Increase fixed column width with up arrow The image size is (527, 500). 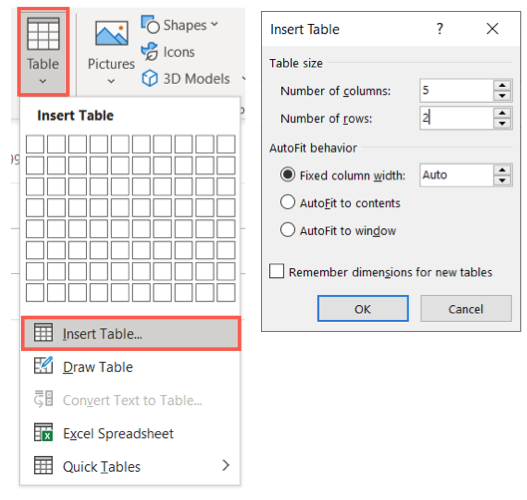coord(502,170)
